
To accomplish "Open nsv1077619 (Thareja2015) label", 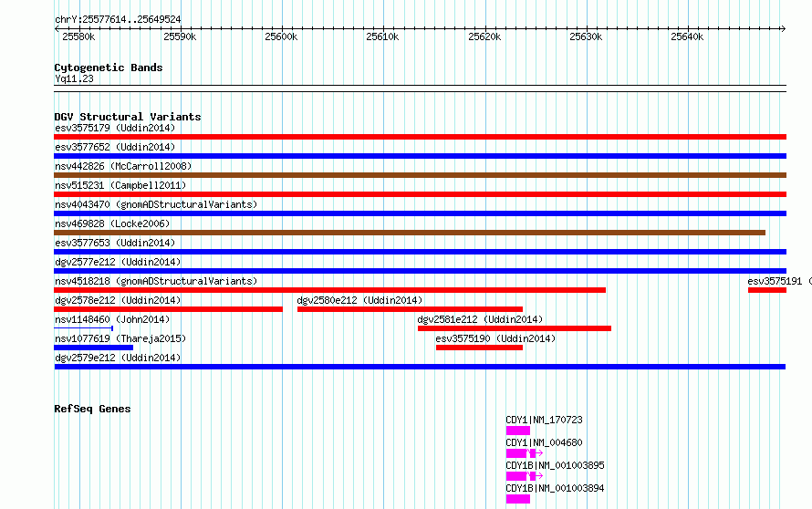I will pyautogui.click(x=120, y=338).
